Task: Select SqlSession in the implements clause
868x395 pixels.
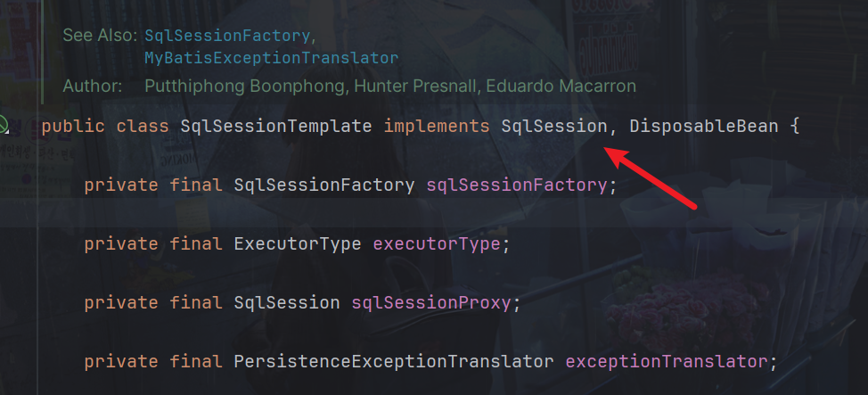Action: [553, 126]
